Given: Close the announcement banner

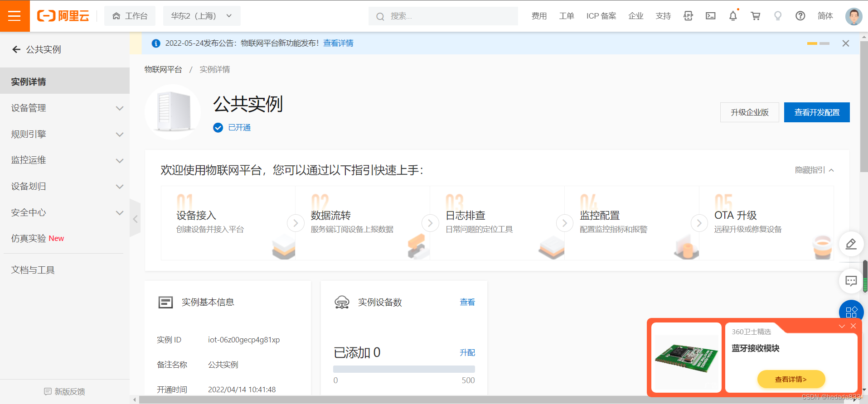Looking at the screenshot, I should tap(846, 43).
